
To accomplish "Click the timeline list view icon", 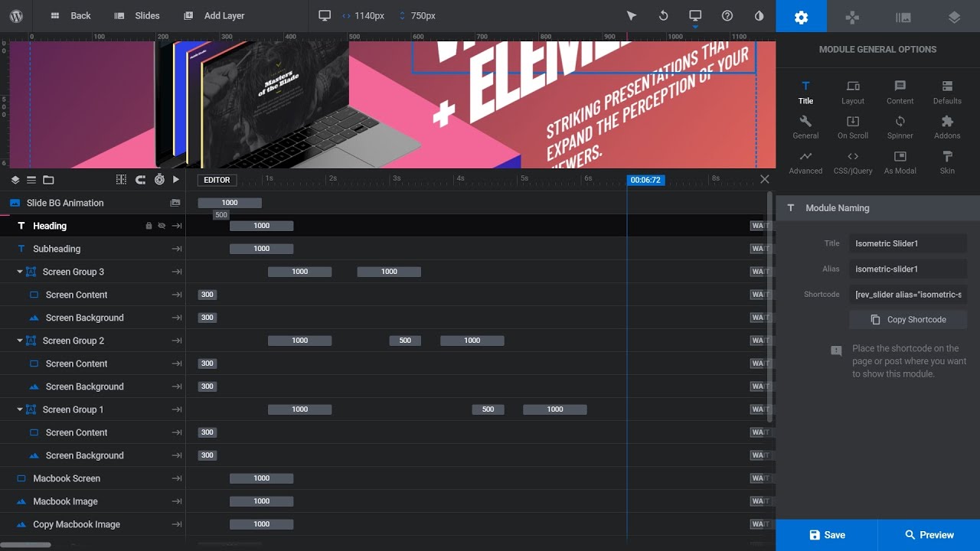I will (31, 180).
